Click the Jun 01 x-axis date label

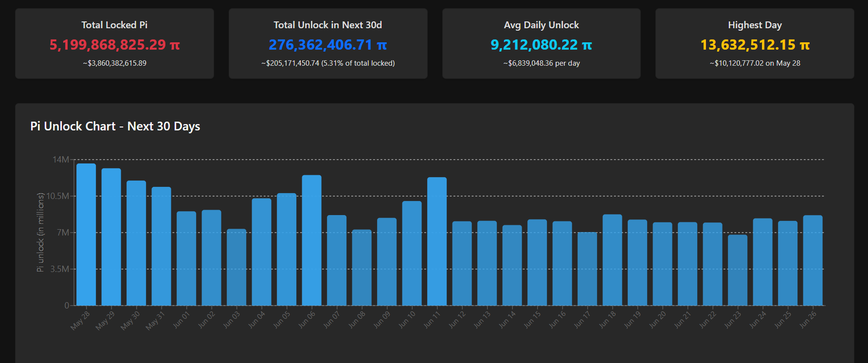coord(181,320)
